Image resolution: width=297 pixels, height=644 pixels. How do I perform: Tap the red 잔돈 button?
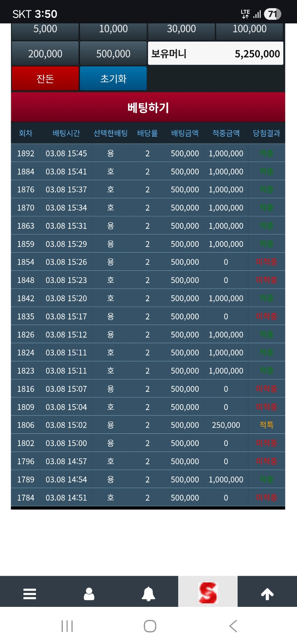point(45,78)
